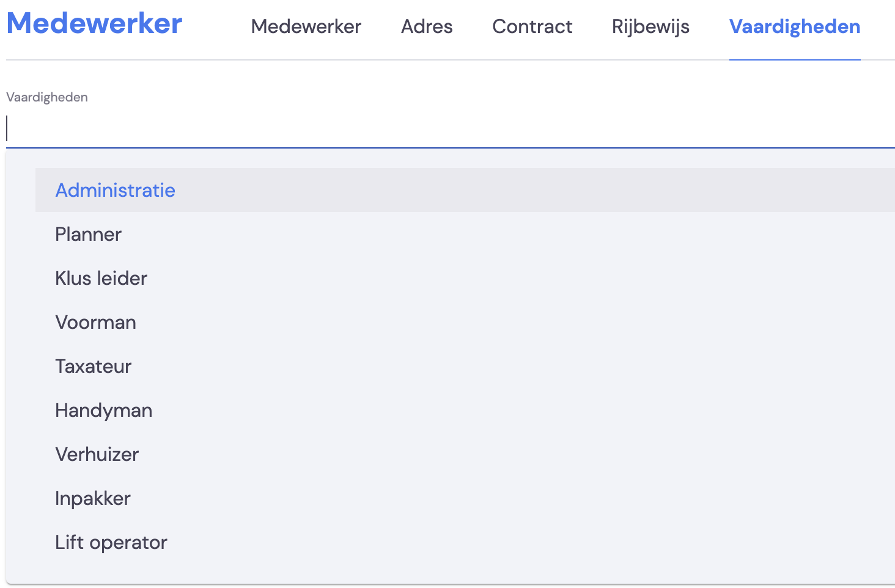Go to the Rijbewijs tab
This screenshot has width=895, height=588.
650,26
